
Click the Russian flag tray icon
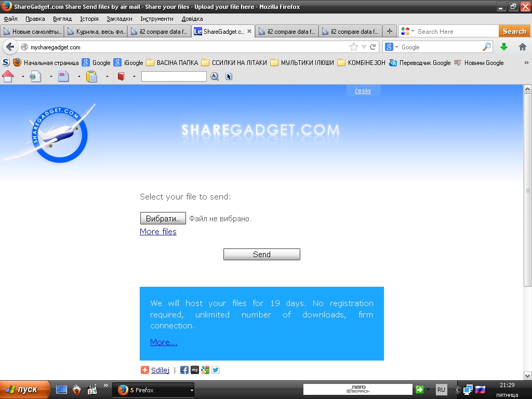coord(480,390)
